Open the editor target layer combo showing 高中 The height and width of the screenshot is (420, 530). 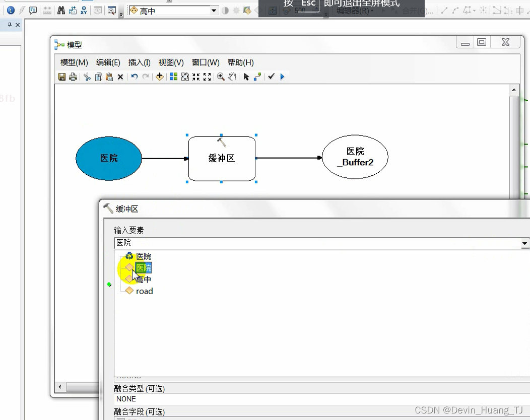click(213, 10)
